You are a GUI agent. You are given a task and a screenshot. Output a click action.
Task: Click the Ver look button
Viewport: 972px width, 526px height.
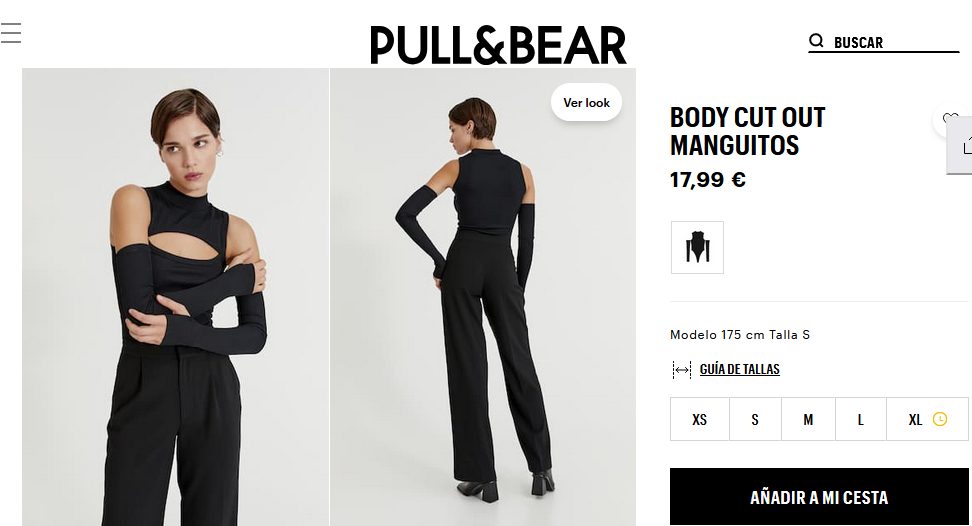586,102
